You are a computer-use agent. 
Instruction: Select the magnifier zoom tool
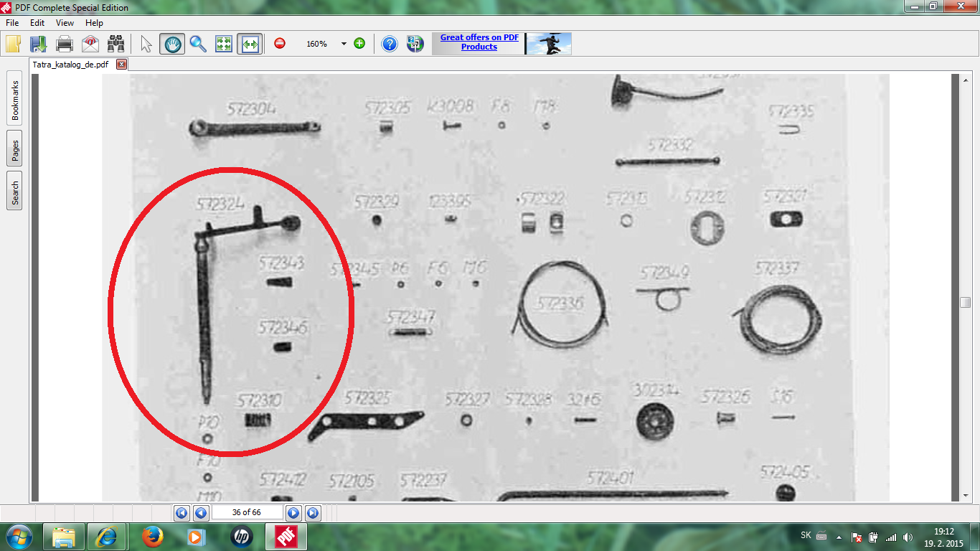click(198, 44)
